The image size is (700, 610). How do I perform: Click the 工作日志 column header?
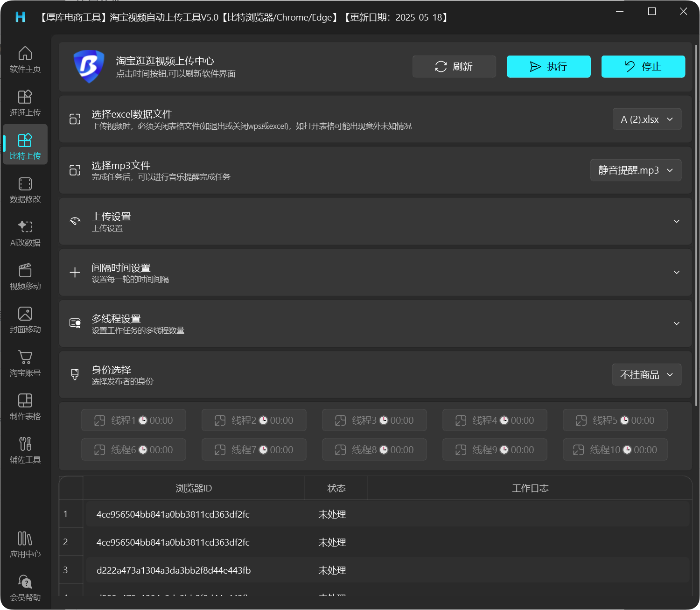coord(530,488)
